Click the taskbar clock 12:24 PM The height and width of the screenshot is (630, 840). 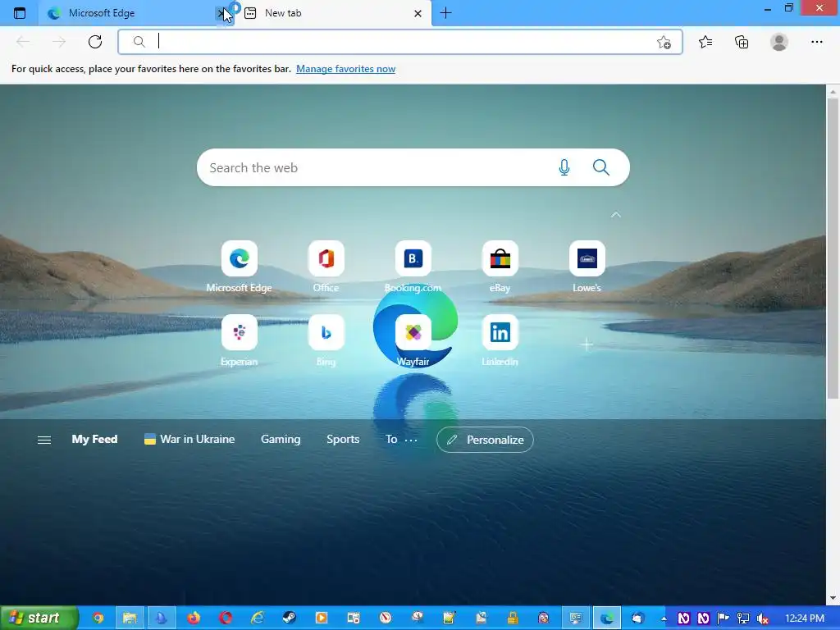pos(805,619)
